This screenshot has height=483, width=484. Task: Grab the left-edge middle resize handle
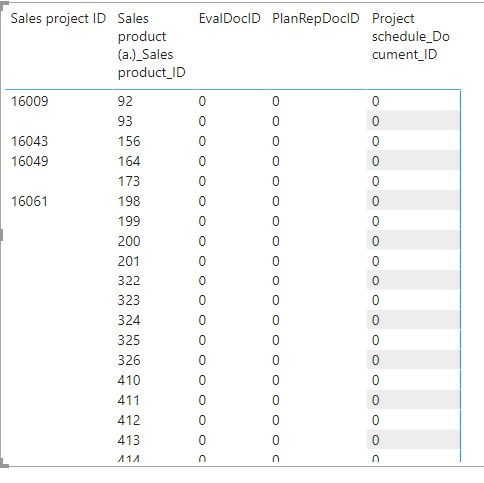pos(2,235)
